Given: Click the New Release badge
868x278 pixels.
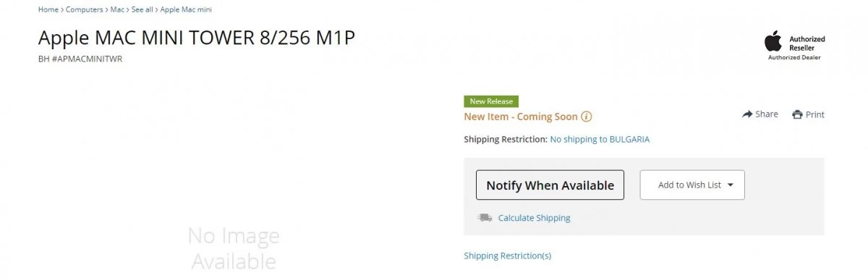Looking at the screenshot, I should (491, 101).
